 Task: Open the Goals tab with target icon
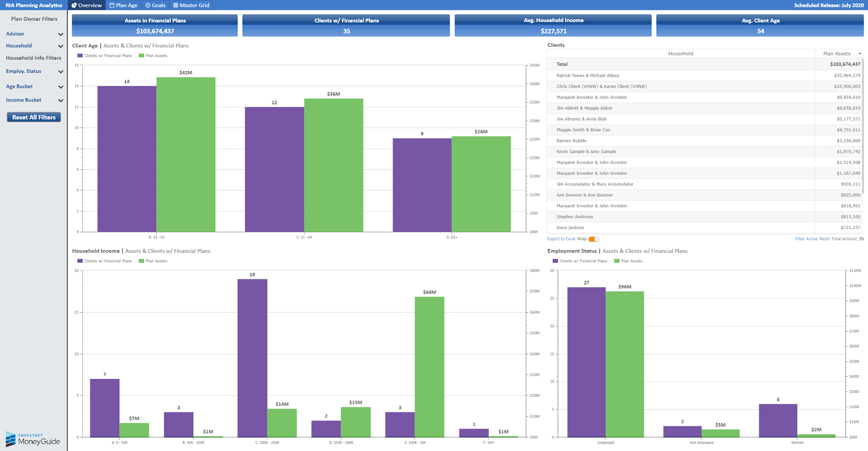pyautogui.click(x=156, y=5)
